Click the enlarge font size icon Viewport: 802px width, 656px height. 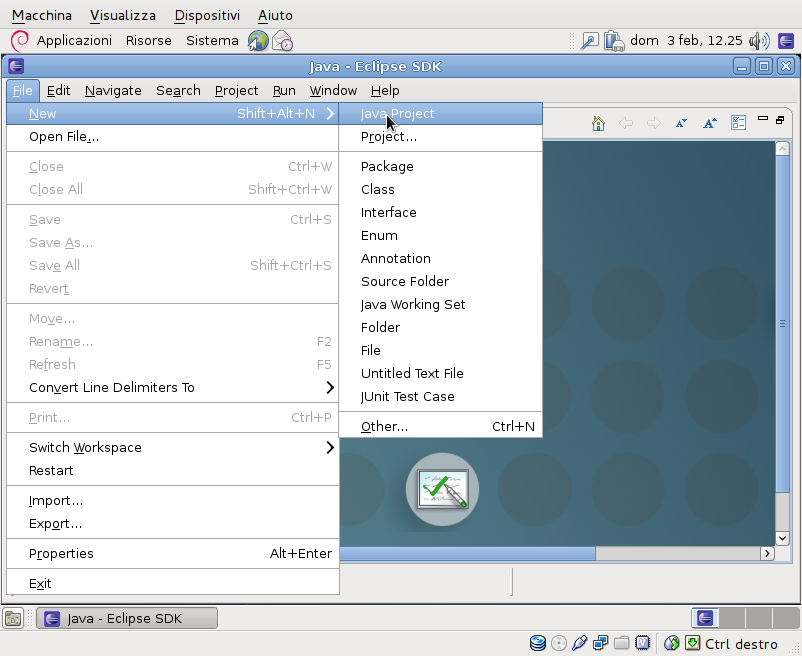[x=709, y=123]
